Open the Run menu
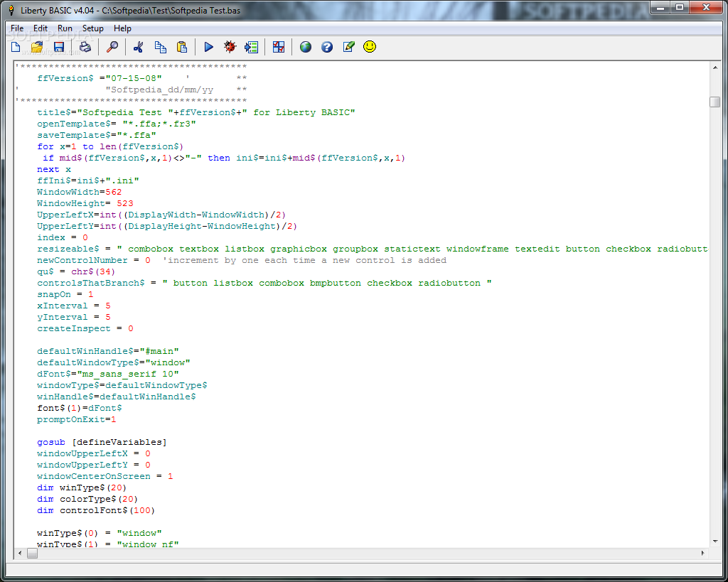Screen dimensions: 728x582 click(65, 28)
